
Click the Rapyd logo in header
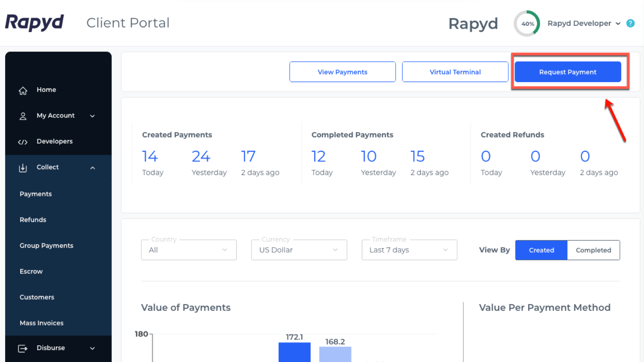34,23
